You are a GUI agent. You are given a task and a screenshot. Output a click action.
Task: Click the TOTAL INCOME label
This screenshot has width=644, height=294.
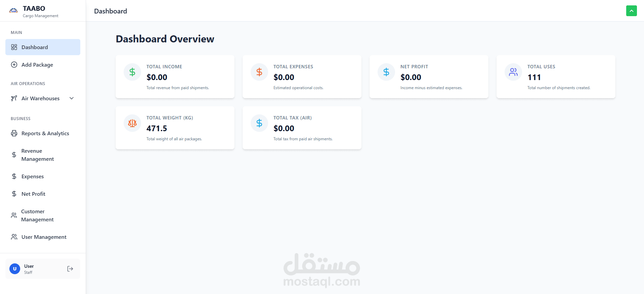coord(164,67)
